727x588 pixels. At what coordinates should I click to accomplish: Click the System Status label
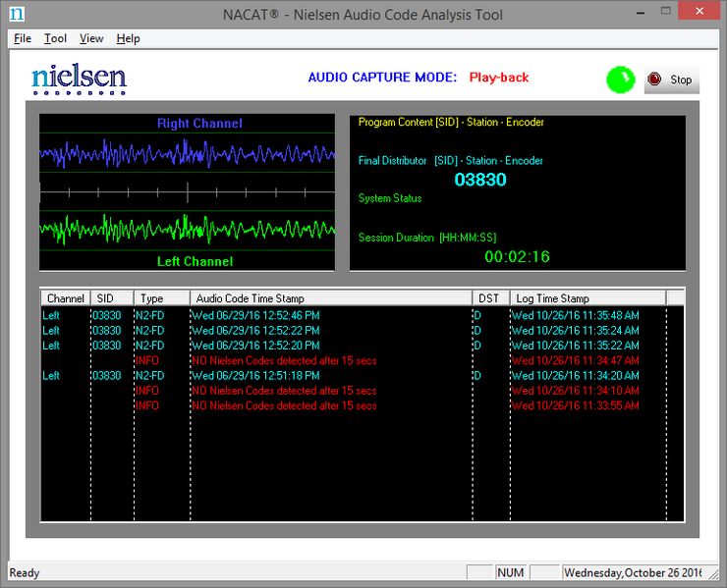(x=390, y=198)
